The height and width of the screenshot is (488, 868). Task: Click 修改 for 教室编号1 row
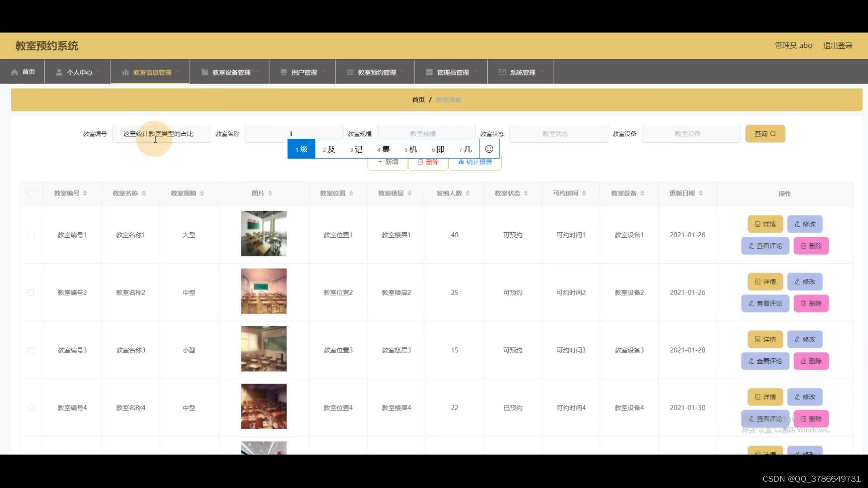click(x=805, y=224)
